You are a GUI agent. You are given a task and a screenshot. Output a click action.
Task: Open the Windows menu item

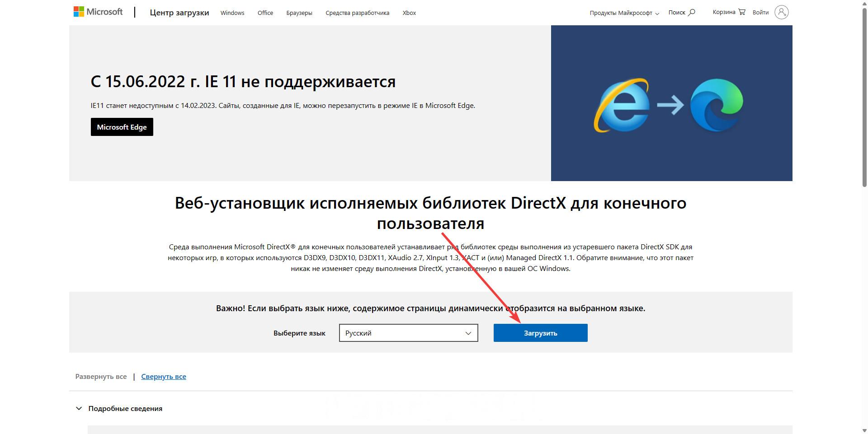[x=232, y=13]
